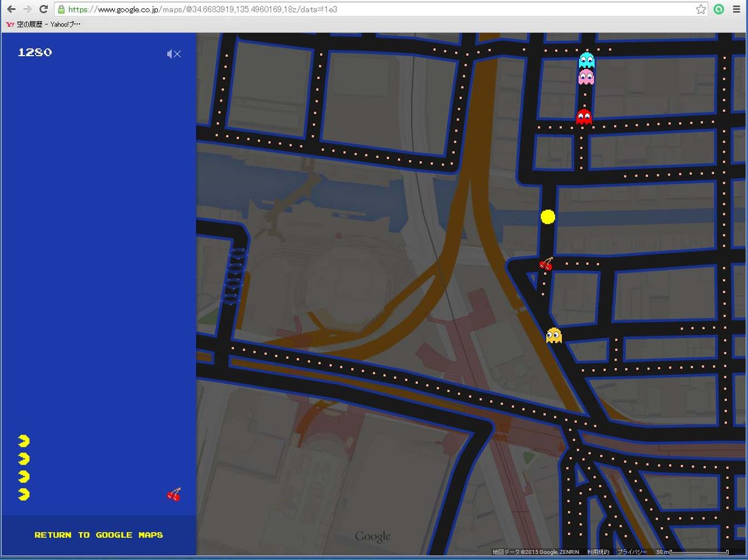This screenshot has width=748, height=560.
Task: Click the green circular extension icon
Action: (x=719, y=9)
